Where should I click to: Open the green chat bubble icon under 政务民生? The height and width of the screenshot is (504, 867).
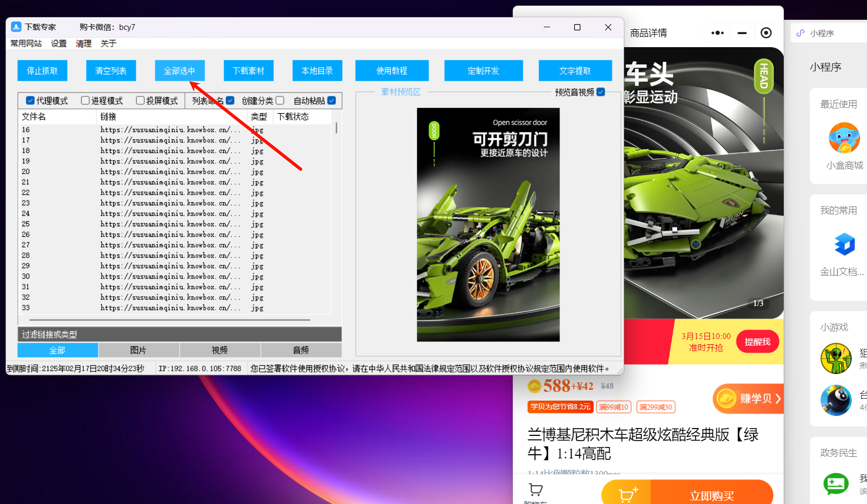836,484
